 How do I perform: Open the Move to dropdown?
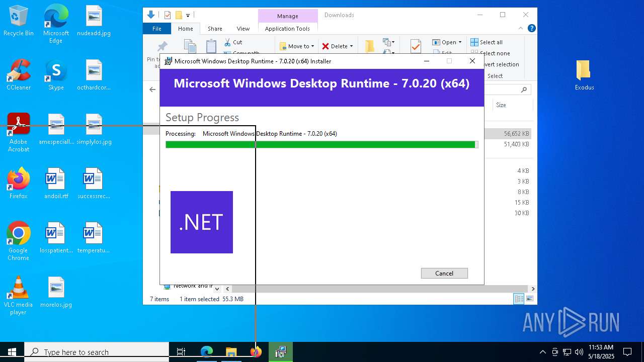coord(297,46)
